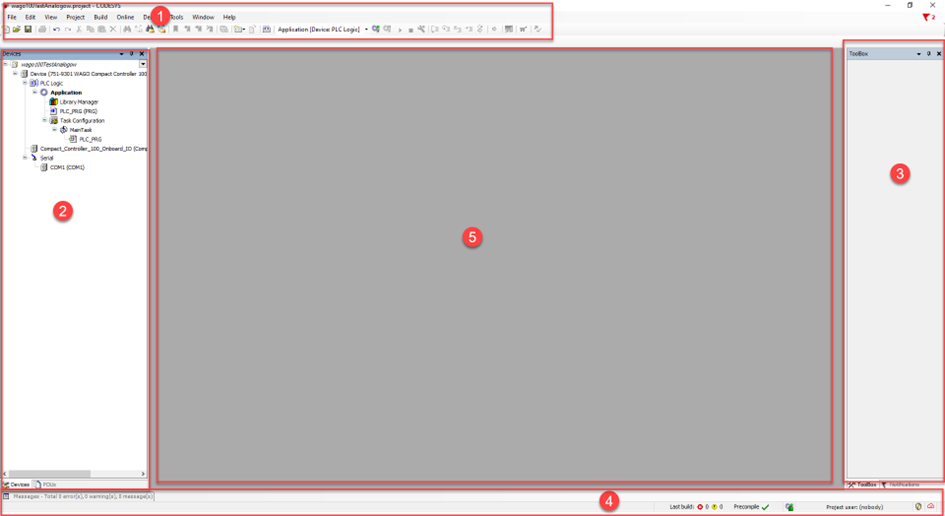945x516 pixels.
Task: Switch to the Devices tab at bottom
Action: (x=16, y=485)
